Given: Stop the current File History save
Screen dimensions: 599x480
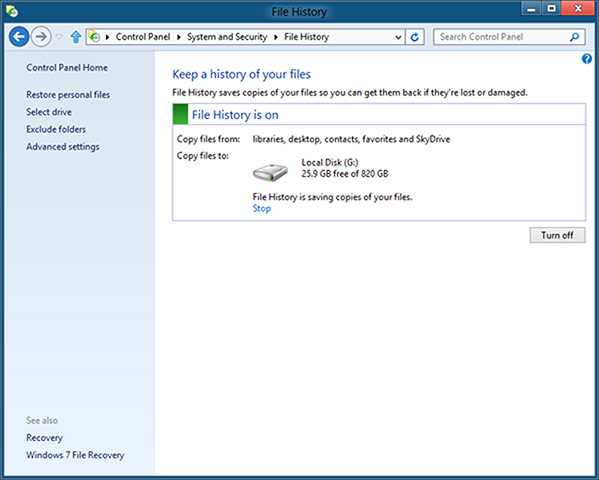Looking at the screenshot, I should click(262, 209).
